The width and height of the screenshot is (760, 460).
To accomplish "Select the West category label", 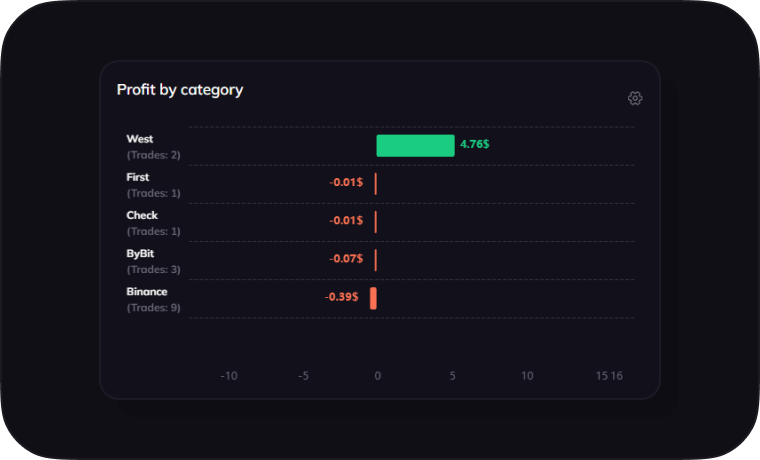I will click(140, 139).
